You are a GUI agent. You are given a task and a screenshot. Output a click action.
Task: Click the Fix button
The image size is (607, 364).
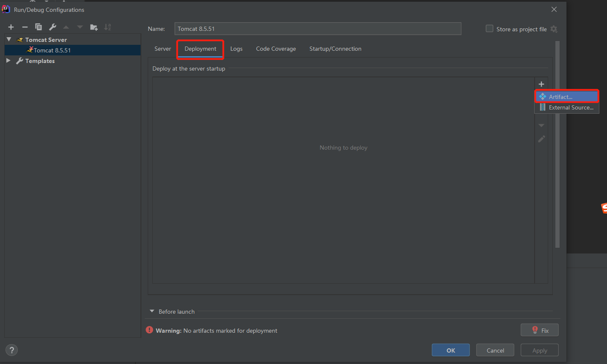540,330
